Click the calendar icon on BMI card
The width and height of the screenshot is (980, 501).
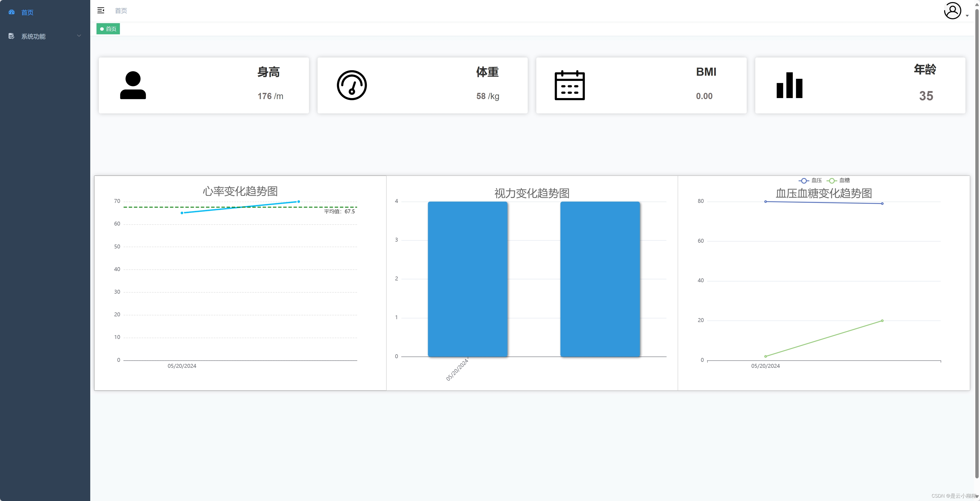[570, 85]
